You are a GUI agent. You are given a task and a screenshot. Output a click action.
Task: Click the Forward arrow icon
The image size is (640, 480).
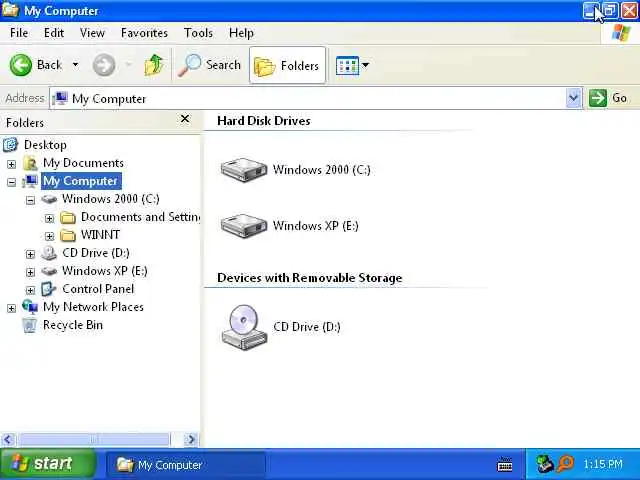[x=104, y=65]
